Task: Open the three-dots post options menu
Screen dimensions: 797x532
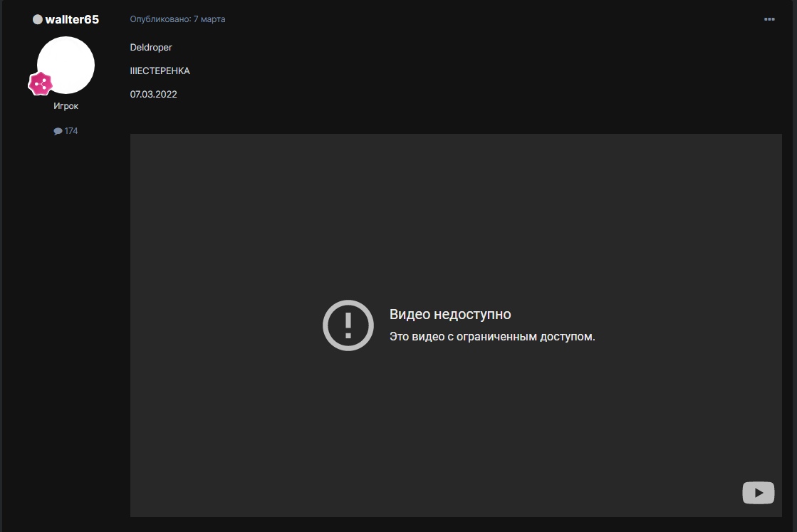Action: click(769, 19)
